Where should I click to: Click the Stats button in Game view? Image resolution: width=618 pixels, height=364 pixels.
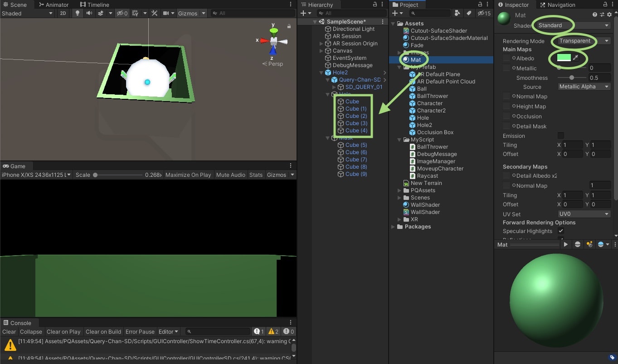pyautogui.click(x=256, y=175)
